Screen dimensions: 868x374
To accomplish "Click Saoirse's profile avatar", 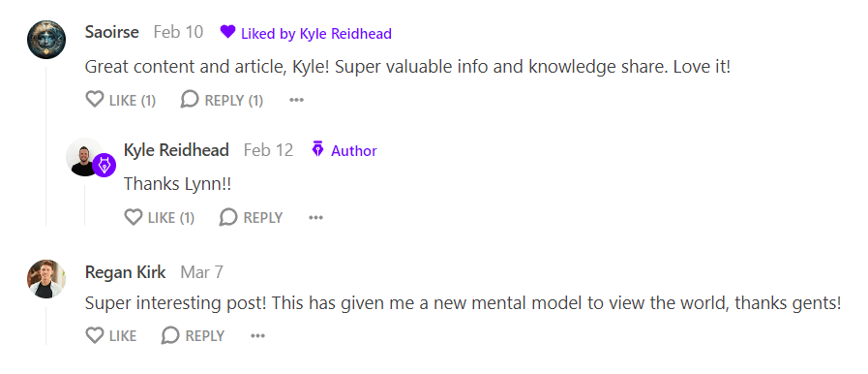I will 46,40.
